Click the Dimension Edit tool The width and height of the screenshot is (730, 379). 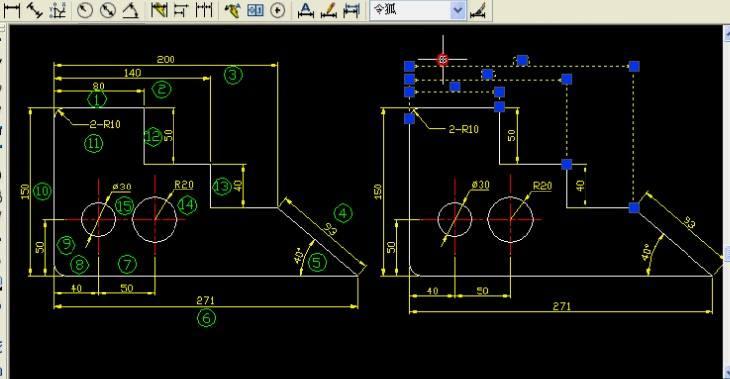point(305,10)
